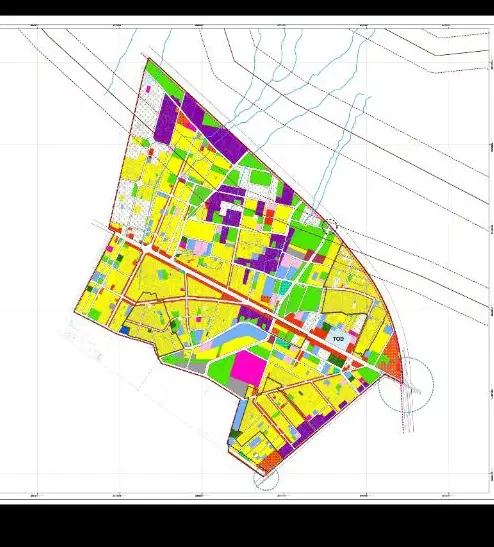Image resolution: width=494 pixels, height=547 pixels.
Task: Click the green rectangle in the dotted north-center area
Action: click(261, 178)
